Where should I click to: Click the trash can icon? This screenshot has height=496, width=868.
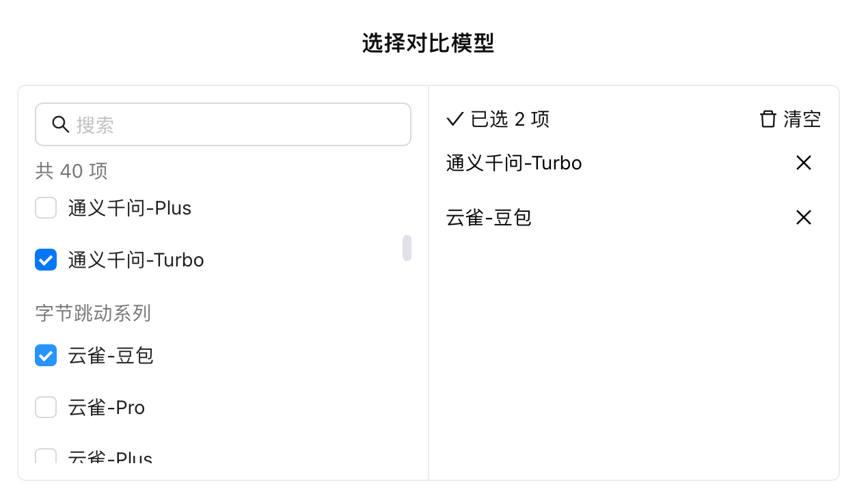point(768,119)
